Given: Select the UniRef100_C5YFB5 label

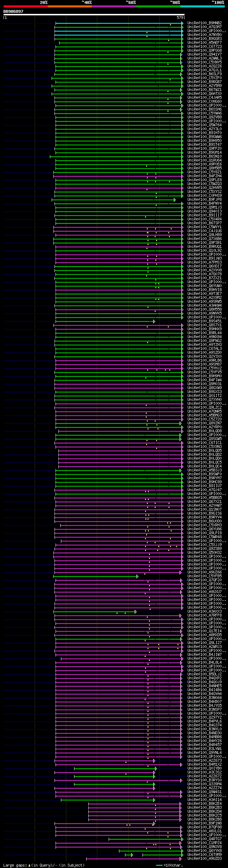Looking at the screenshot, I should (x=204, y=576).
